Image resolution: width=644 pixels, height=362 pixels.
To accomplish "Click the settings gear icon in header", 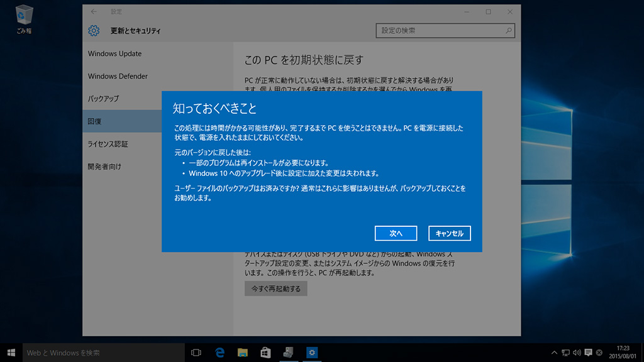I will click(94, 31).
